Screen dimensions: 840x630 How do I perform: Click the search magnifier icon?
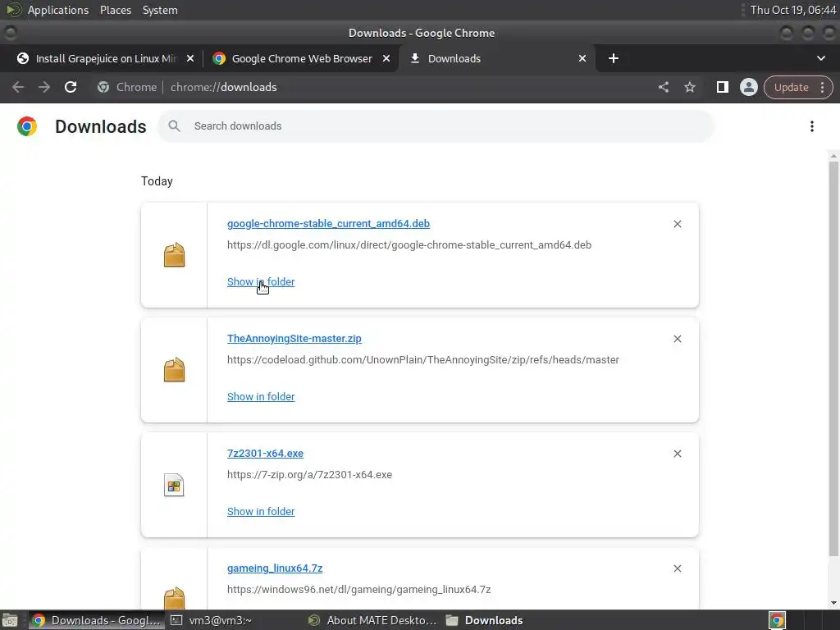[x=174, y=126]
